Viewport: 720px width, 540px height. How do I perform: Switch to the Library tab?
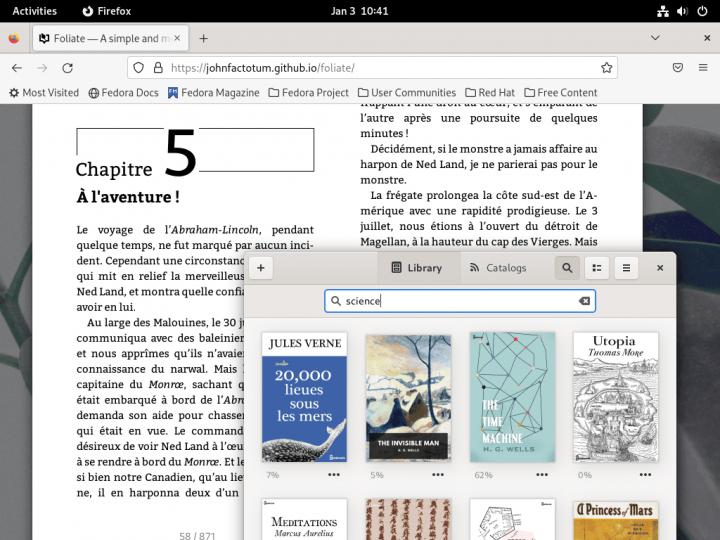pyautogui.click(x=416, y=268)
